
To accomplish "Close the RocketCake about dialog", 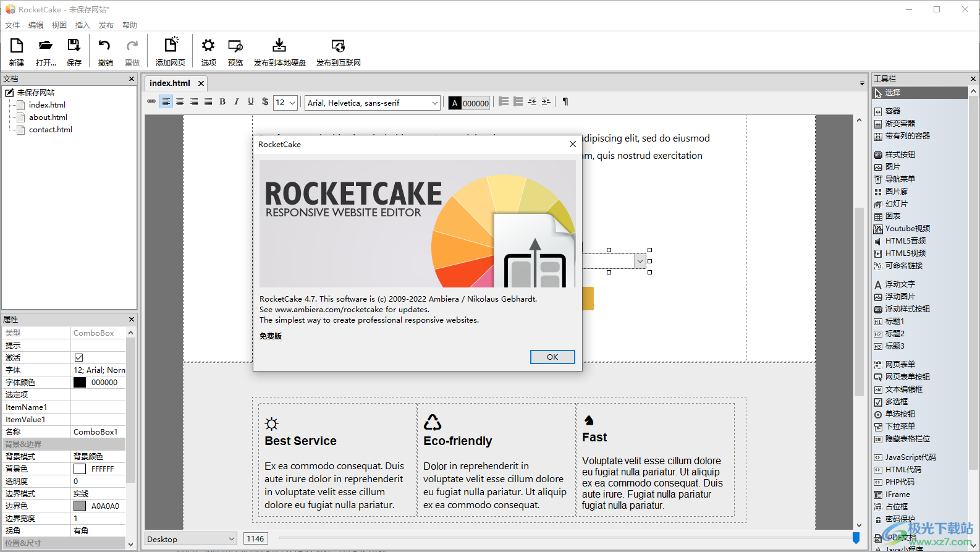I will pos(573,144).
